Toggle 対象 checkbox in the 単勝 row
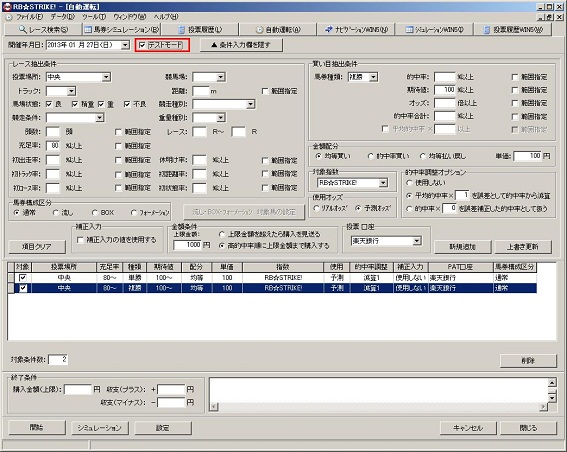 pos(23,278)
